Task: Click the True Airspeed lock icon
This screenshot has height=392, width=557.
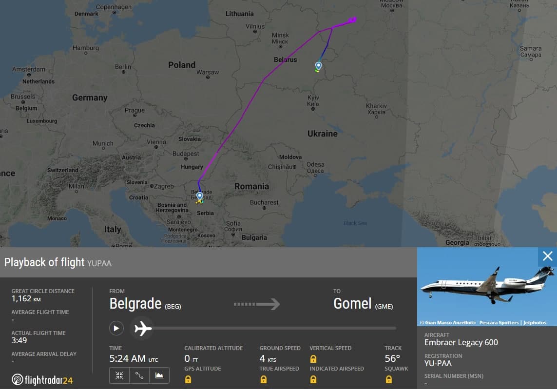Action: (264, 379)
